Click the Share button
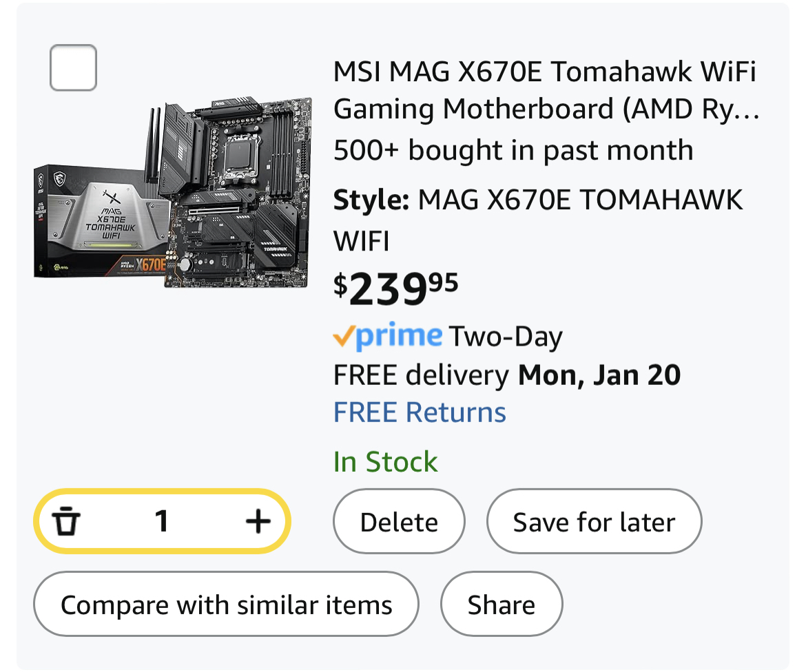The height and width of the screenshot is (672, 806). (502, 603)
